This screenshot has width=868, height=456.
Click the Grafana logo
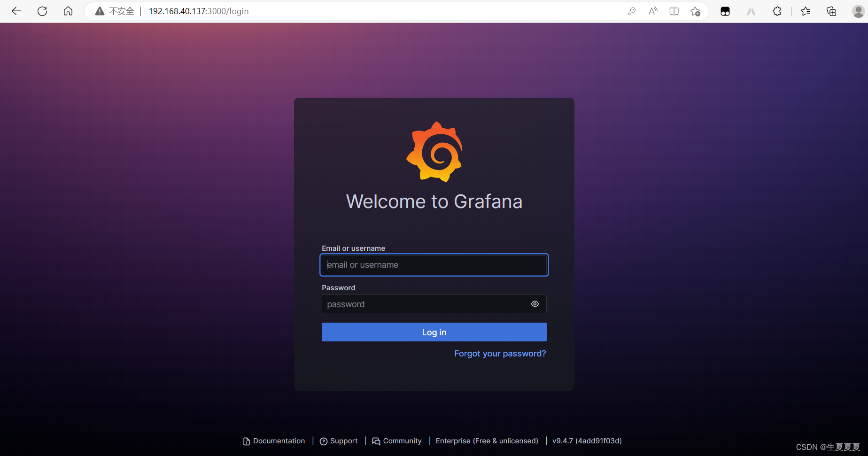pyautogui.click(x=434, y=151)
